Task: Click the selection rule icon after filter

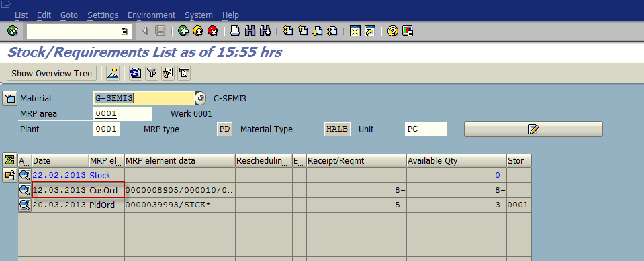Action: pos(168,73)
